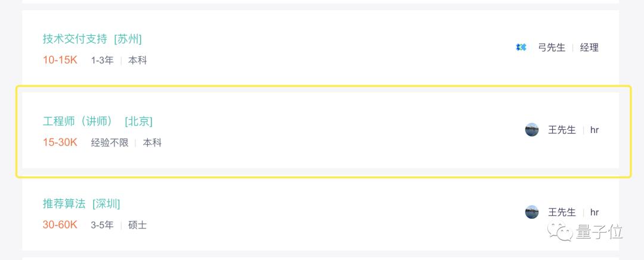
Task: Click the 量子位 watermark text
Action: point(599,231)
